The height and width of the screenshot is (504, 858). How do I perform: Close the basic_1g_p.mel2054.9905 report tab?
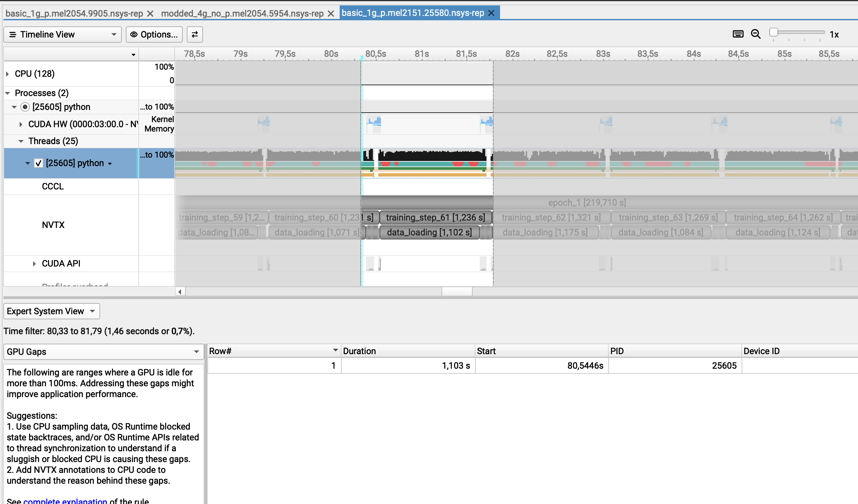(150, 14)
